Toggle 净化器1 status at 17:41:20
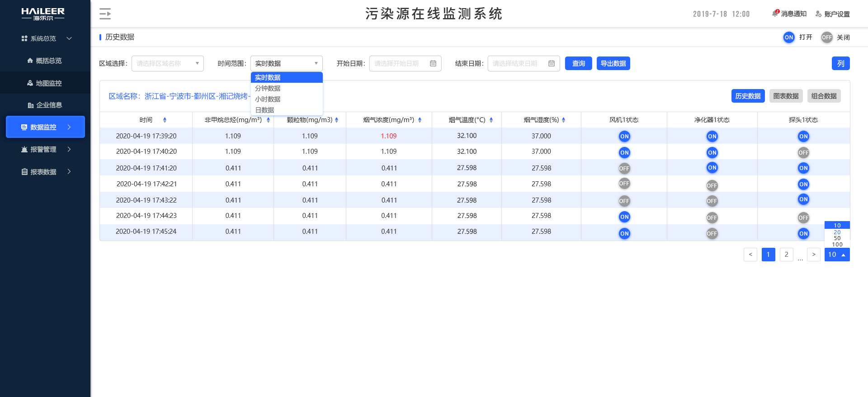 point(712,167)
